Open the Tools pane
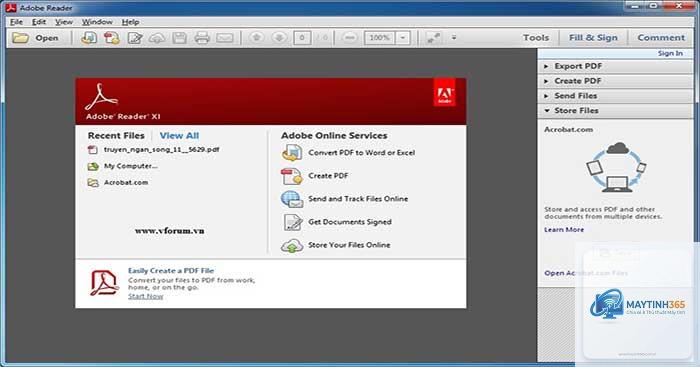 [536, 38]
